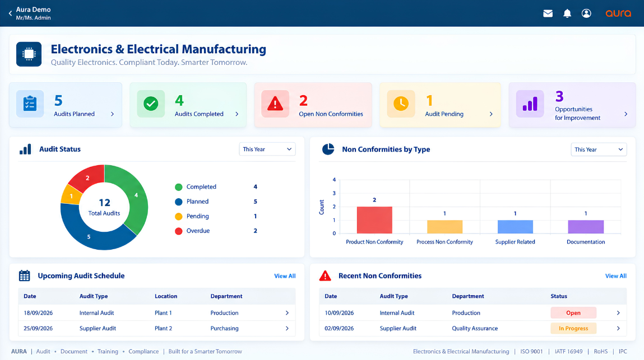Image resolution: width=644 pixels, height=360 pixels.
Task: Click IATF 16949 in the footer
Action: (x=568, y=352)
